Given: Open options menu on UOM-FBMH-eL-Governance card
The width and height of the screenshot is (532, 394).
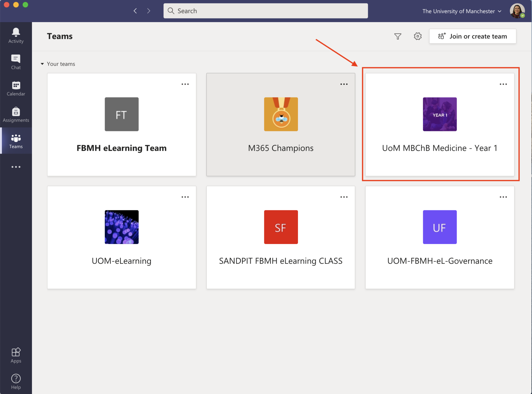Looking at the screenshot, I should pyautogui.click(x=503, y=197).
